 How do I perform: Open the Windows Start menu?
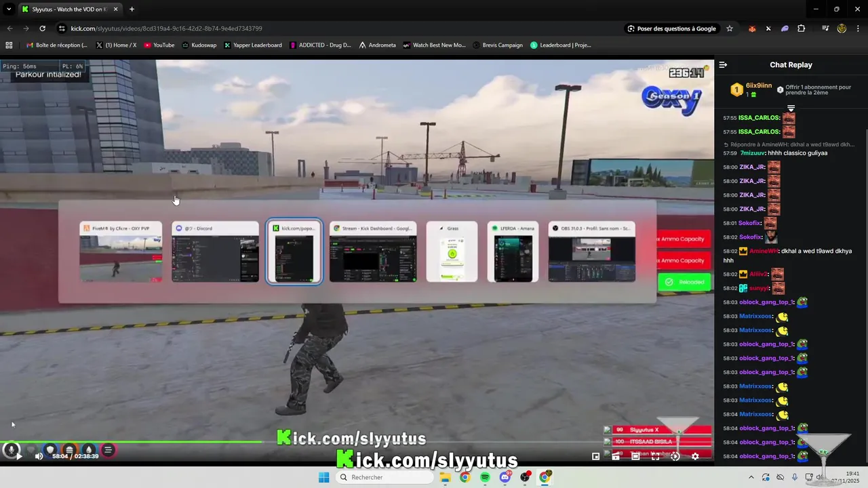pos(323,477)
